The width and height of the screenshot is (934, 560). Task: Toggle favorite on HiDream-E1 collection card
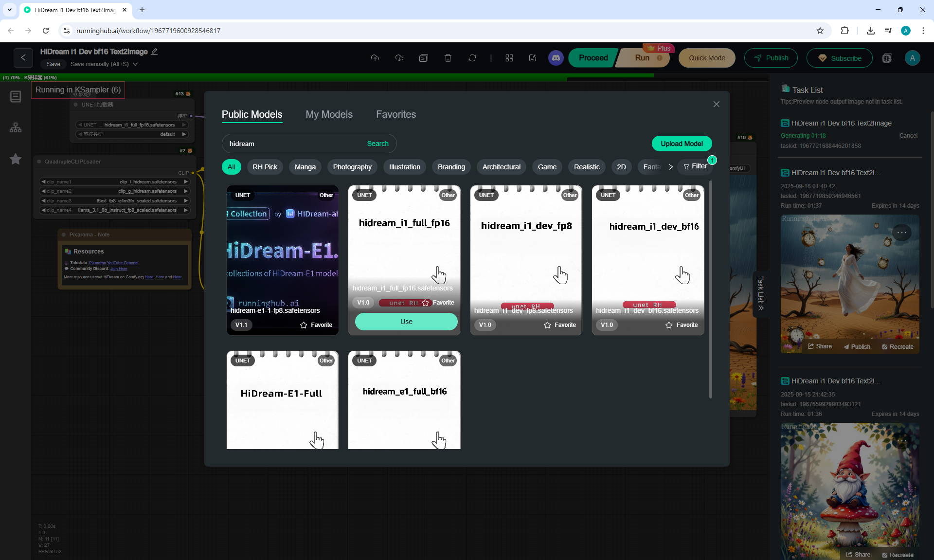316,325
